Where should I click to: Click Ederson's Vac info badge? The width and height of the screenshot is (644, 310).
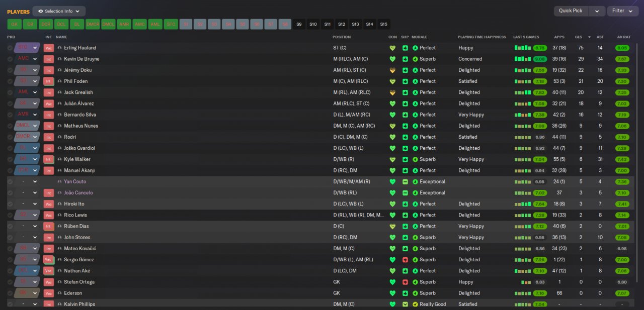pos(49,293)
